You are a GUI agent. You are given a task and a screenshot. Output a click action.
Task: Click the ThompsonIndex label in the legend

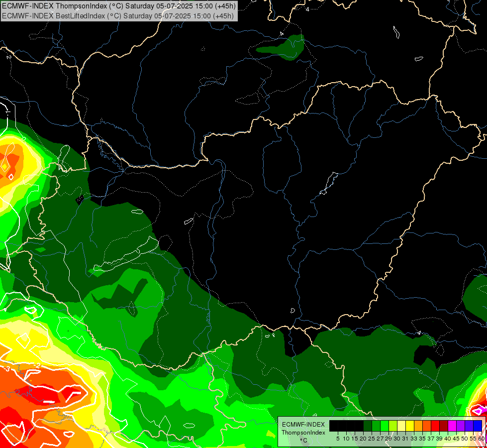pos(303,433)
